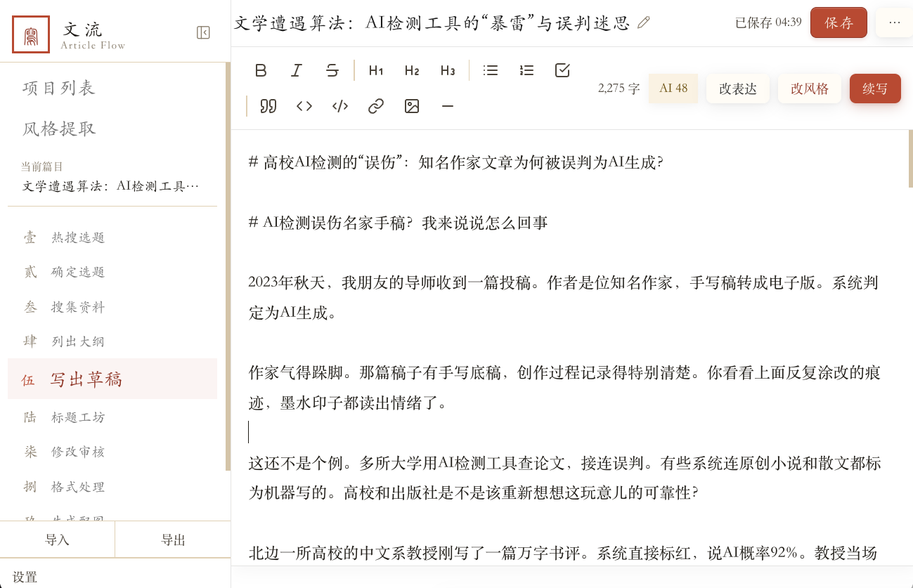Click the article title text at top
The width and height of the screenshot is (913, 588).
pos(432,22)
